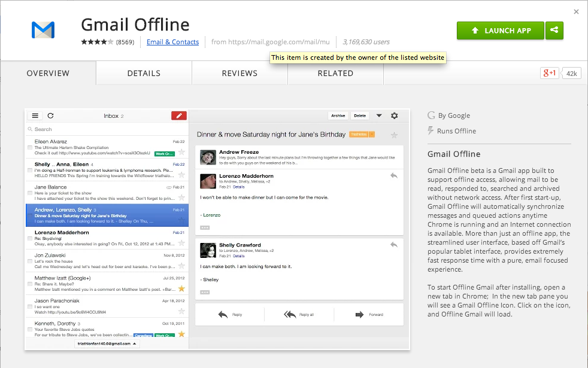Screen dimensions: 588x368
Task: Click the star rating of the app
Action: (x=97, y=42)
